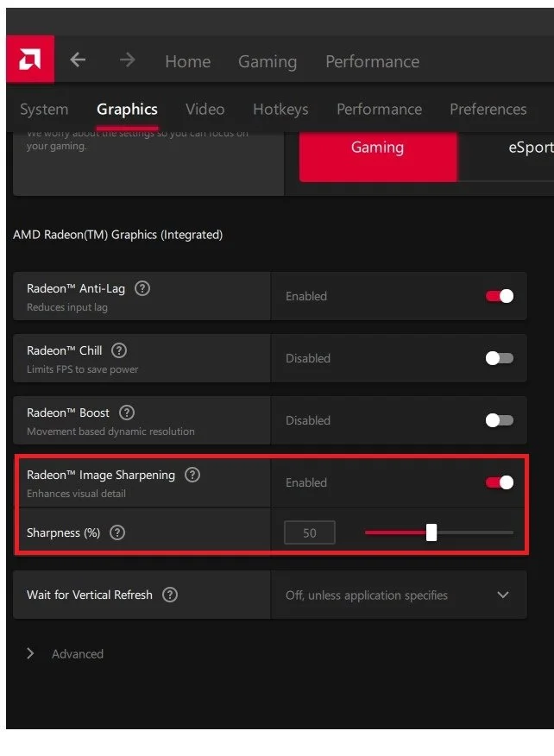Viewport: 554px width, 756px height.
Task: Disable Radeon Image Sharpening toggle
Action: coord(500,482)
